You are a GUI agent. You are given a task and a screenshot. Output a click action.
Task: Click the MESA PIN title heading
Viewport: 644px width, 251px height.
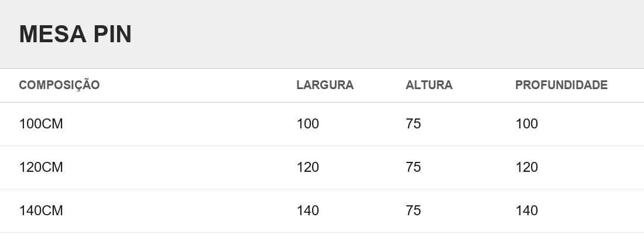point(75,34)
